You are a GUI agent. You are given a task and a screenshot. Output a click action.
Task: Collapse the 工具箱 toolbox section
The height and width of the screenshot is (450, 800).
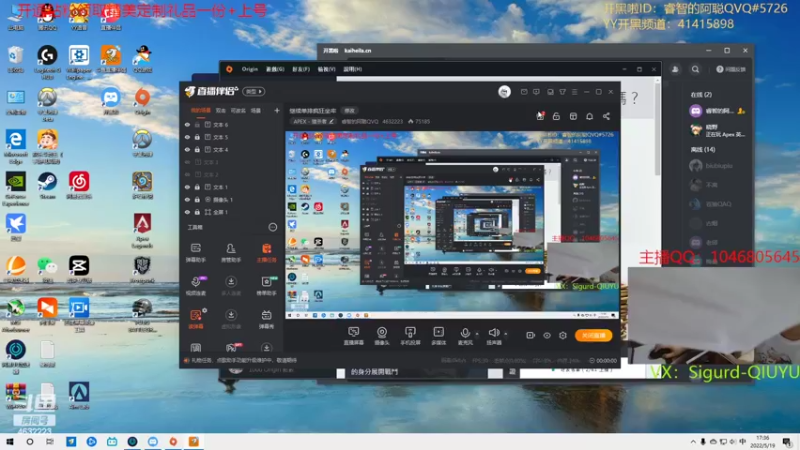click(273, 227)
